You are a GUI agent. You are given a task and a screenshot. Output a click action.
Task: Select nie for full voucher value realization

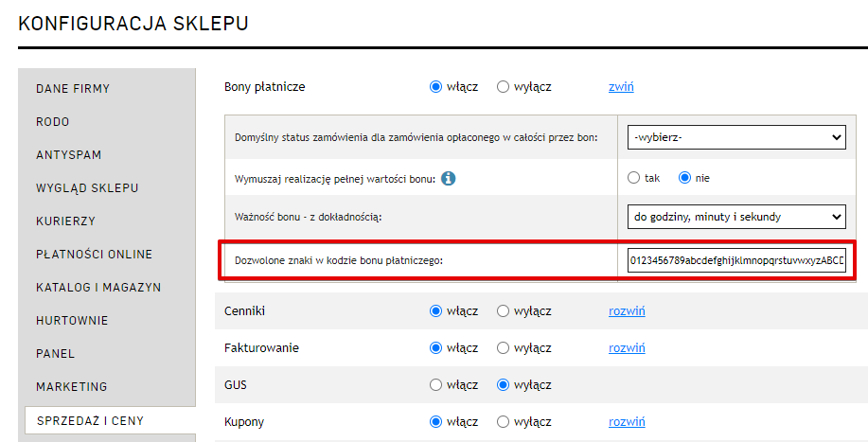(x=685, y=178)
